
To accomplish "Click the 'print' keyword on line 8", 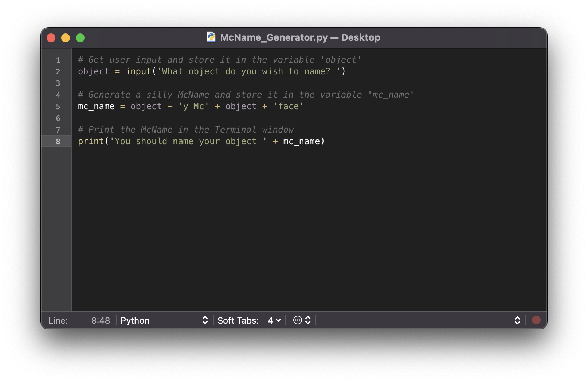I will point(91,141).
